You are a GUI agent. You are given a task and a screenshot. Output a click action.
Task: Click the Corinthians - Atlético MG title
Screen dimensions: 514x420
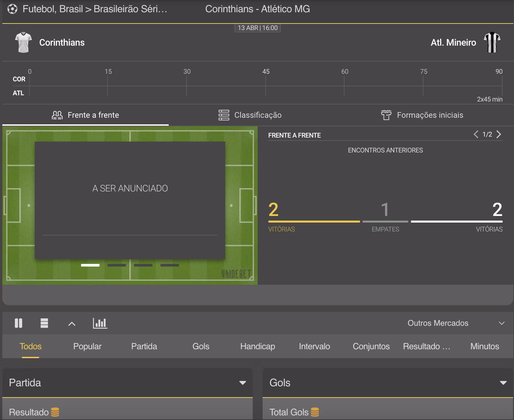[x=258, y=9]
